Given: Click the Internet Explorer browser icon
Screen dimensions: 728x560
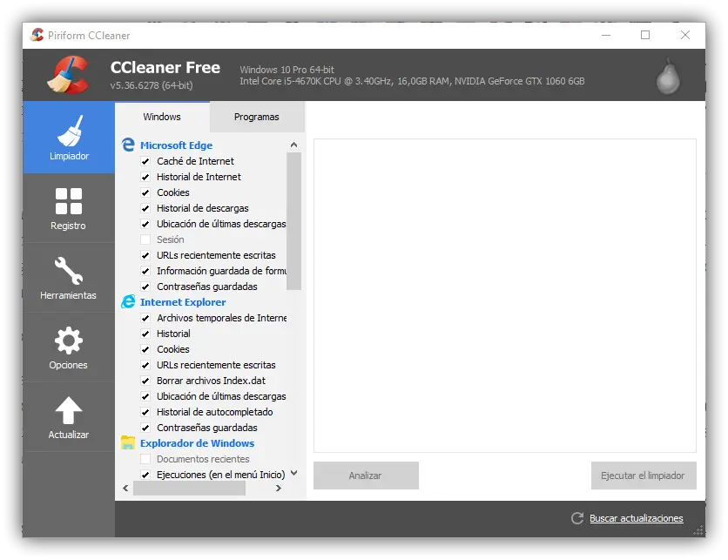Looking at the screenshot, I should point(128,302).
